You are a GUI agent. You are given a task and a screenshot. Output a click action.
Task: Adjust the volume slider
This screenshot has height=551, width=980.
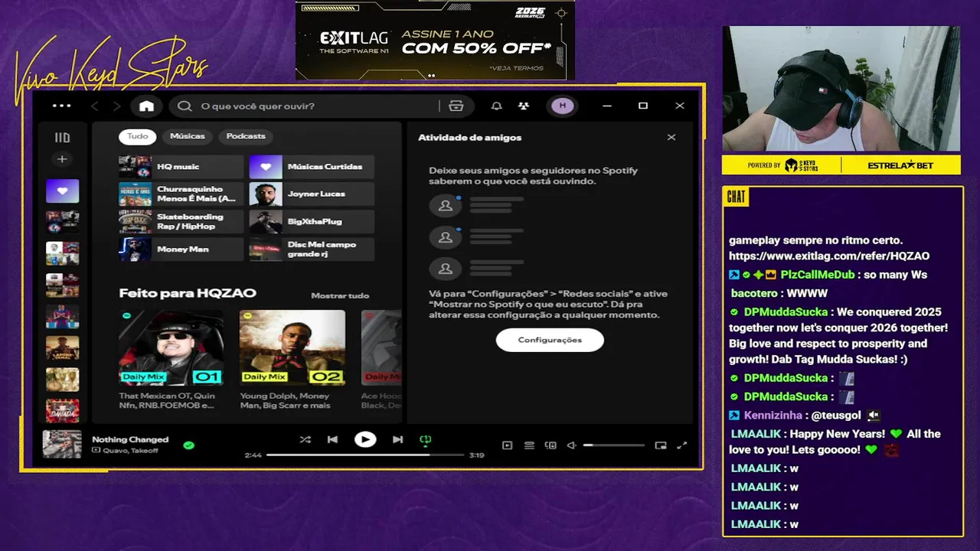(613, 445)
